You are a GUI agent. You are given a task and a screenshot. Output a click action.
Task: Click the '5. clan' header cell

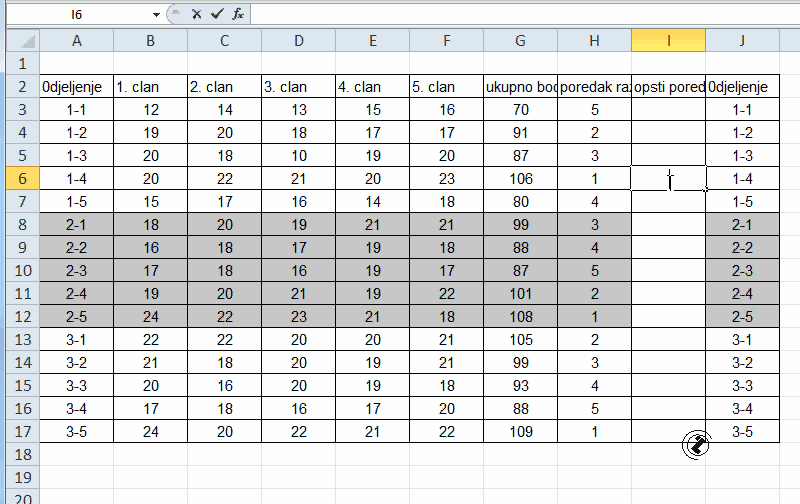pos(446,87)
